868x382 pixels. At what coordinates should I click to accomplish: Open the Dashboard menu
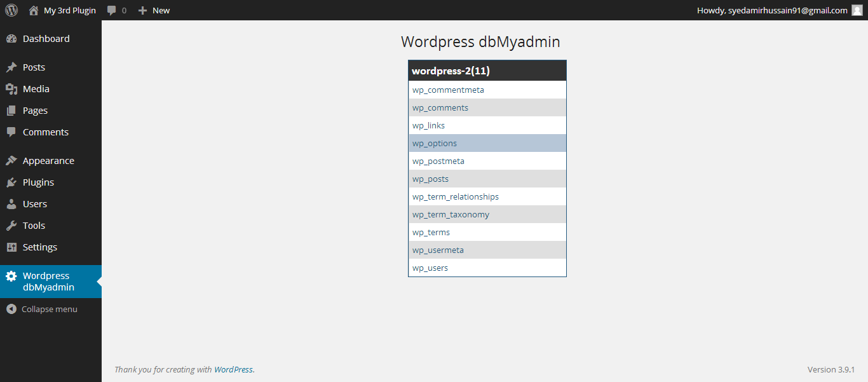51,39
